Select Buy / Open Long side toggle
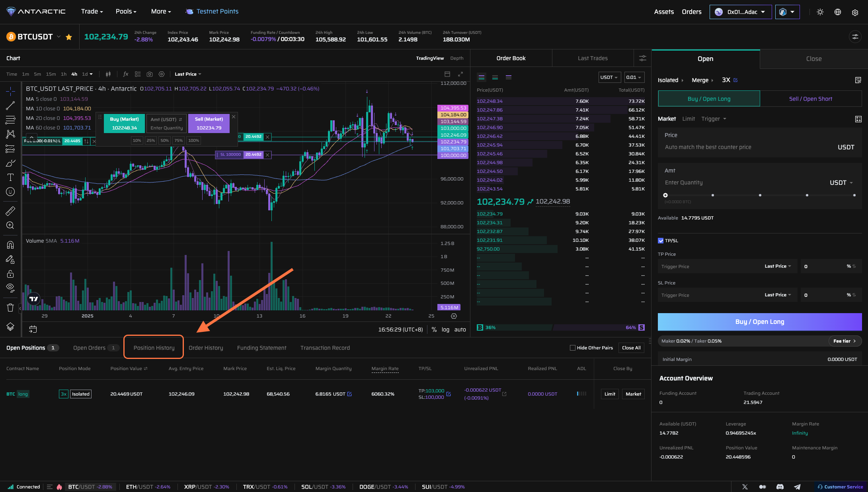The width and height of the screenshot is (868, 492). coord(709,99)
